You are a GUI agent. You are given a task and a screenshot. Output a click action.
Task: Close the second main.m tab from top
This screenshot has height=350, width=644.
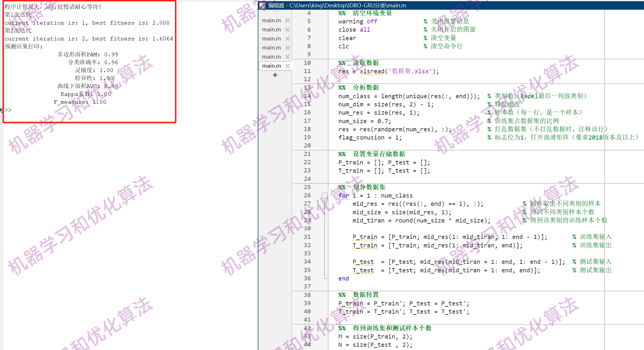point(287,30)
